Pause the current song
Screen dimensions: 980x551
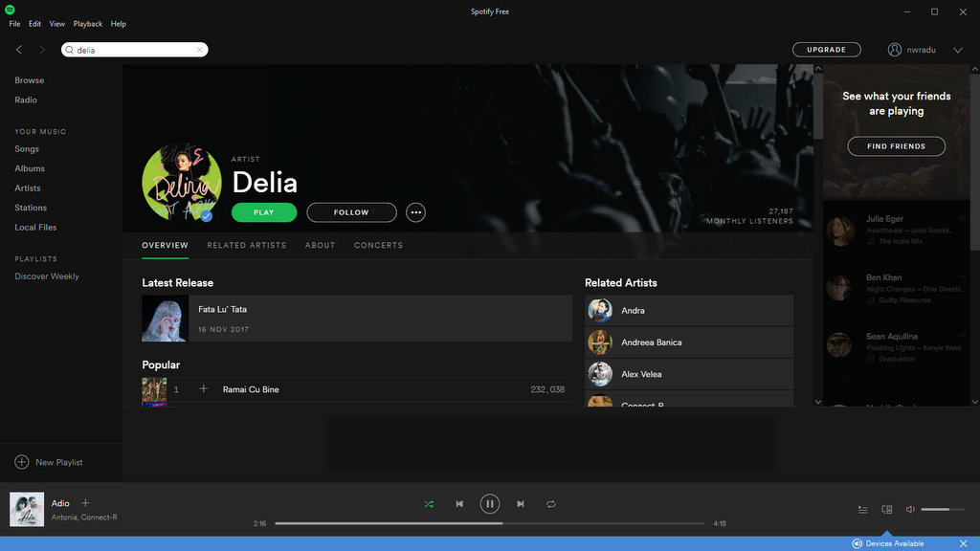pos(489,503)
